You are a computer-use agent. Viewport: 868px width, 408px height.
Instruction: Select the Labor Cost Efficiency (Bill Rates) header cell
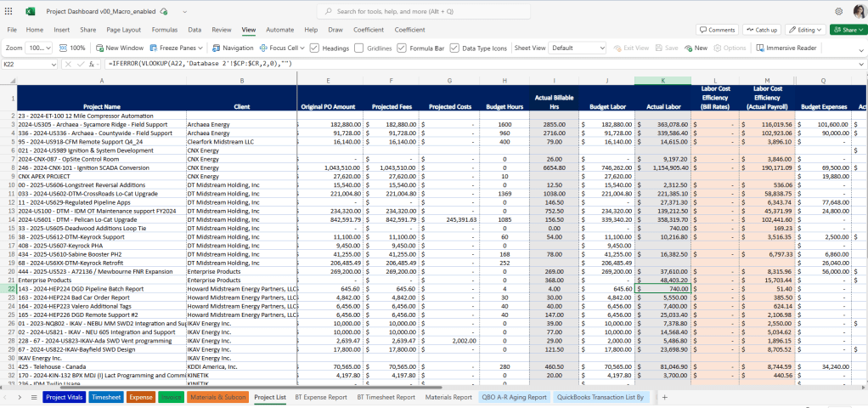click(x=713, y=96)
